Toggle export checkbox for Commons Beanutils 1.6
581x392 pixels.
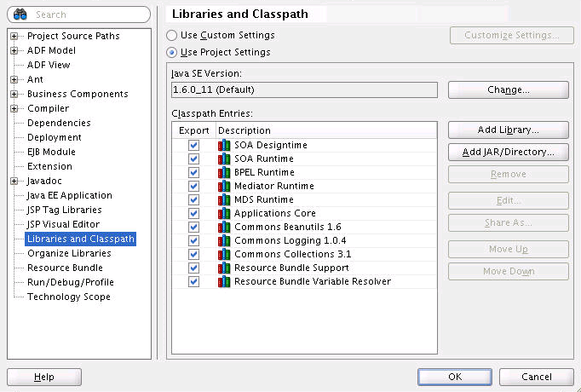click(193, 228)
